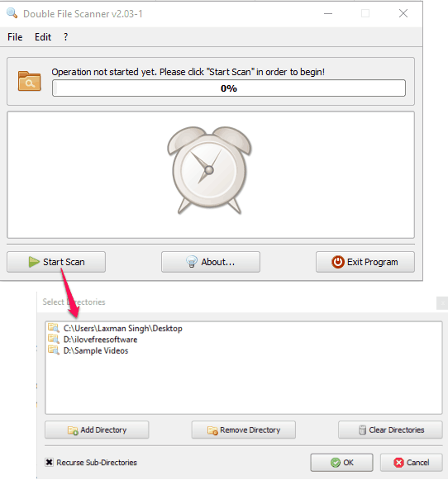Toggle the Recurse Sub-Directories checkbox
This screenshot has width=448, height=480.
click(49, 462)
